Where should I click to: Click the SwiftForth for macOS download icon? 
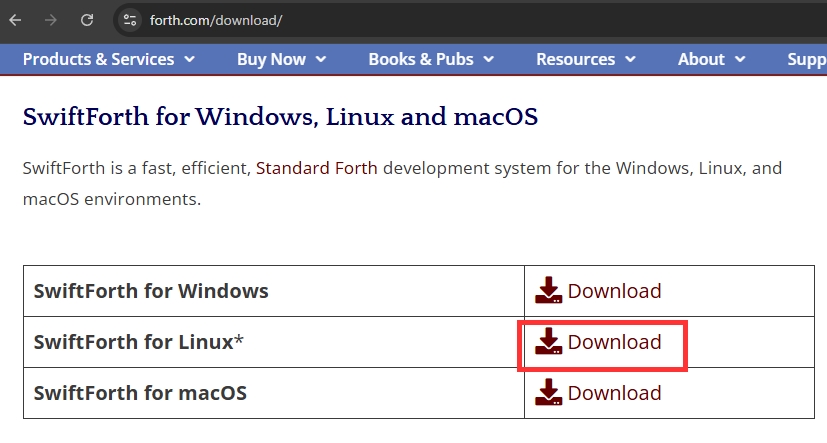click(x=549, y=393)
